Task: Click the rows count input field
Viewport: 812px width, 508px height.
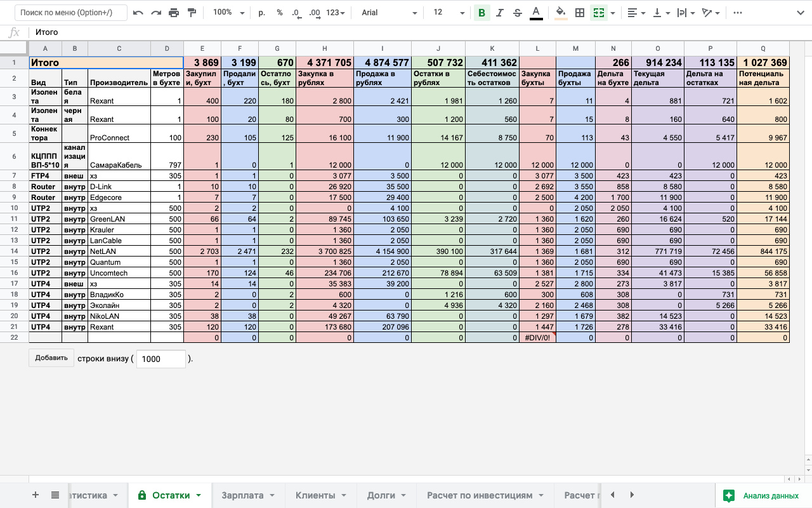Action: pos(160,359)
